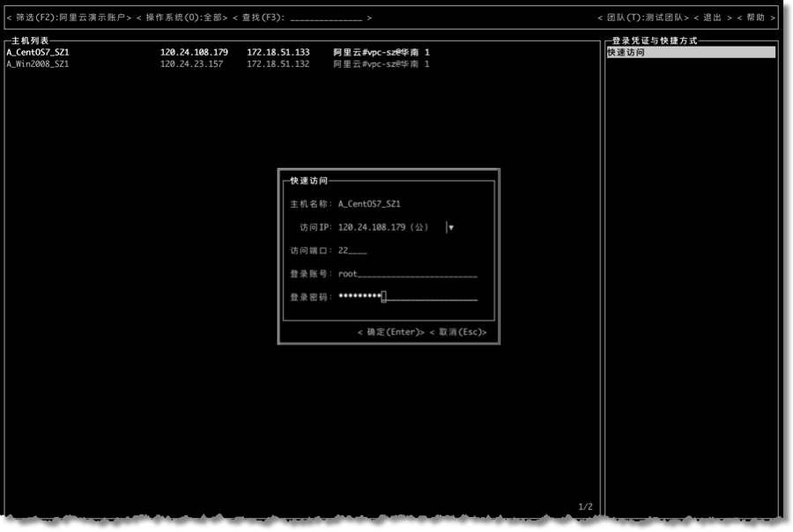Expand the 访问IP dropdown arrow
The height and width of the screenshot is (532, 793).
tap(450, 227)
